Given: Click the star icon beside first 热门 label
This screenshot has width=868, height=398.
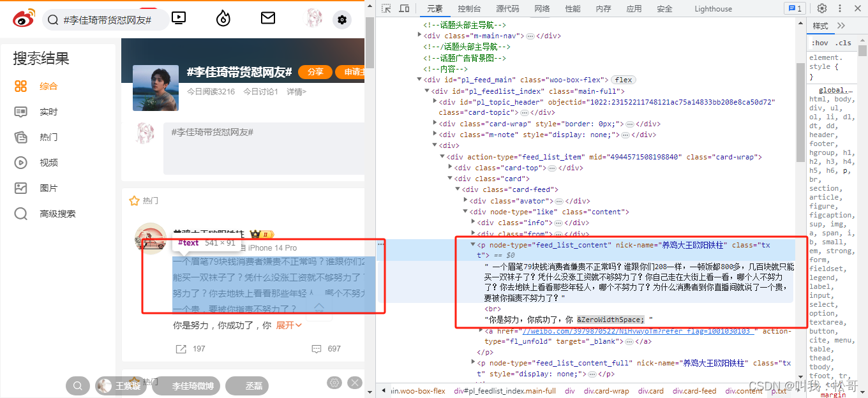Looking at the screenshot, I should 134,200.
